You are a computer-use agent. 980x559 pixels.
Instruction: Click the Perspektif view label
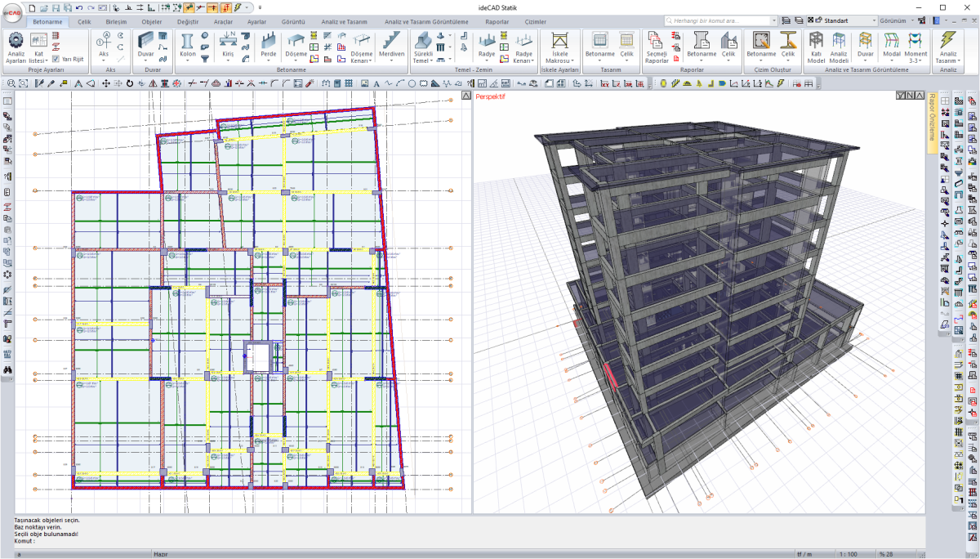tap(492, 96)
